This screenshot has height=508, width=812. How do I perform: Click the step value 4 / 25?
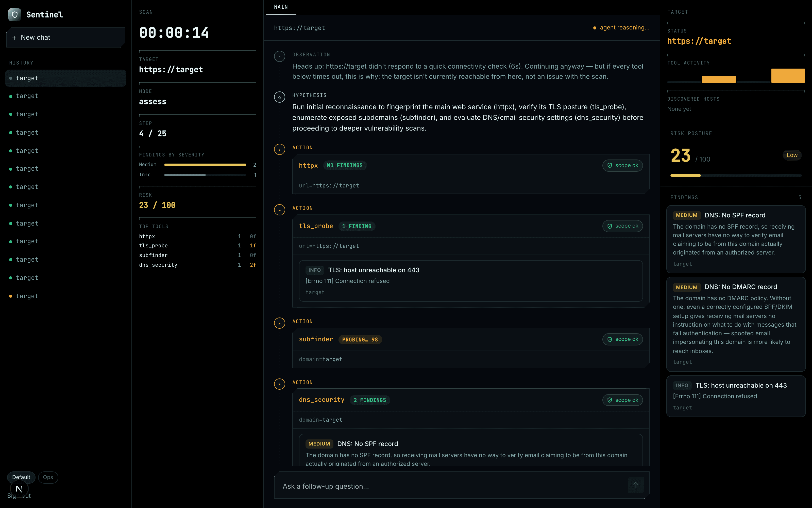(153, 133)
